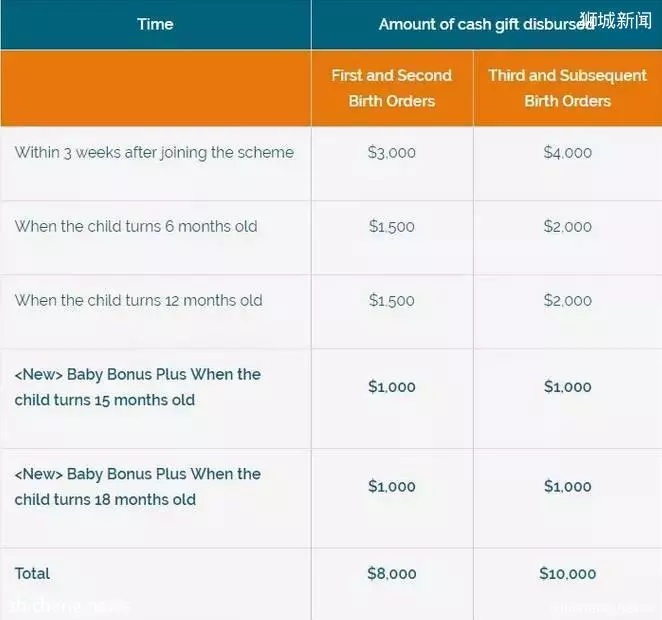Click $2,000 in the 12 months row

pos(567,301)
